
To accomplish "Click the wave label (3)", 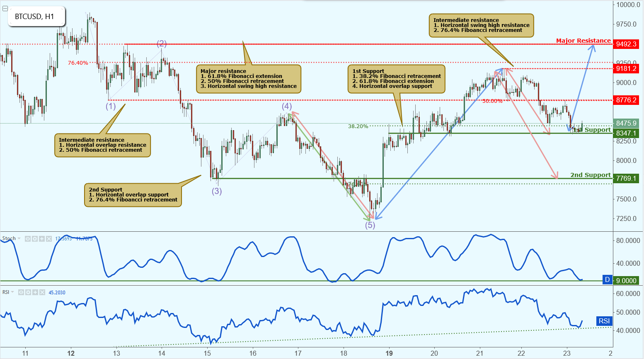I will click(217, 191).
